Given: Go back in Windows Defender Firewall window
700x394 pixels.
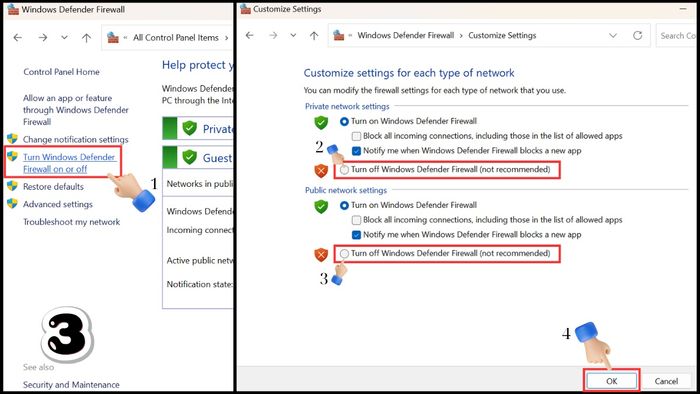Looking at the screenshot, I should (18, 38).
